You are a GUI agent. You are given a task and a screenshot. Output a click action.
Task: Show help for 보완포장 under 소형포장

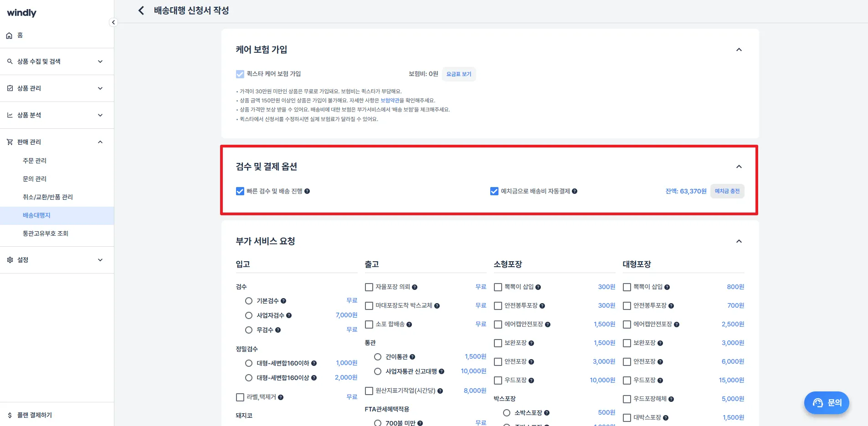(531, 343)
